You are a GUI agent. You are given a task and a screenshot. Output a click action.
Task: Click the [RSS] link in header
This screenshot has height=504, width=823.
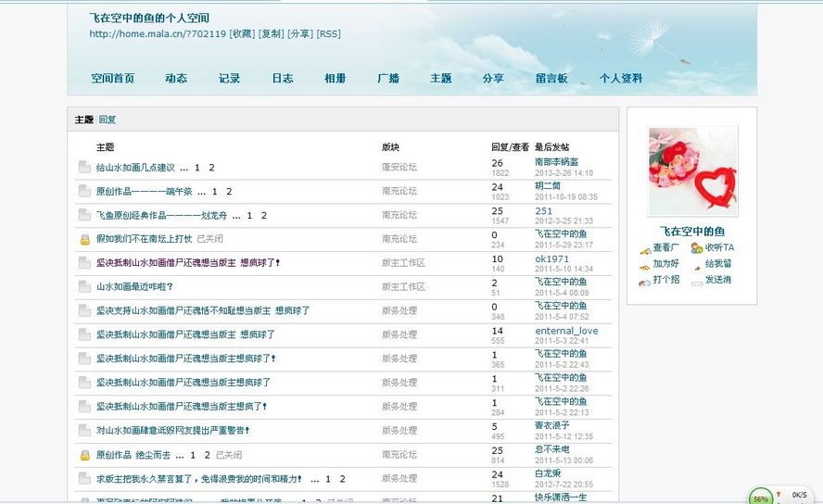(x=328, y=34)
